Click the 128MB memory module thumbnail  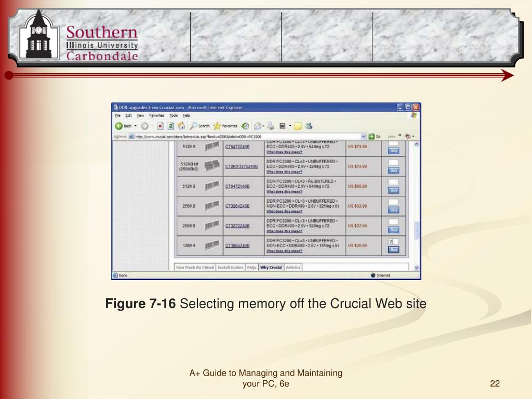tap(212, 245)
